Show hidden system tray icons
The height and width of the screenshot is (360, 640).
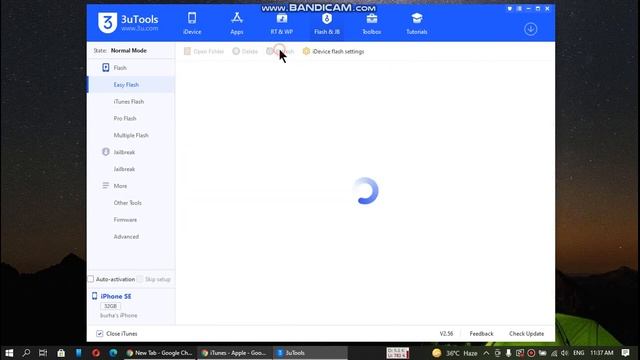pyautogui.click(x=486, y=353)
